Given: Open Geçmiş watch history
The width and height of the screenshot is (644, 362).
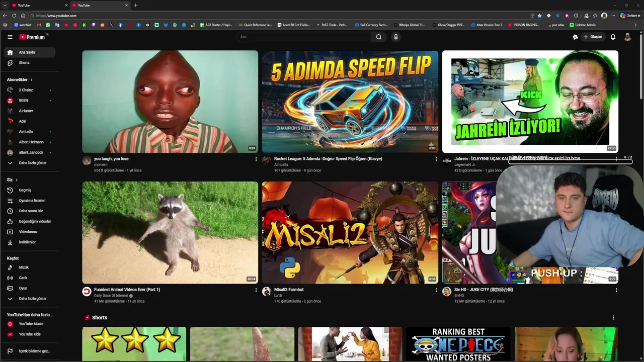Looking at the screenshot, I should 30,190.
